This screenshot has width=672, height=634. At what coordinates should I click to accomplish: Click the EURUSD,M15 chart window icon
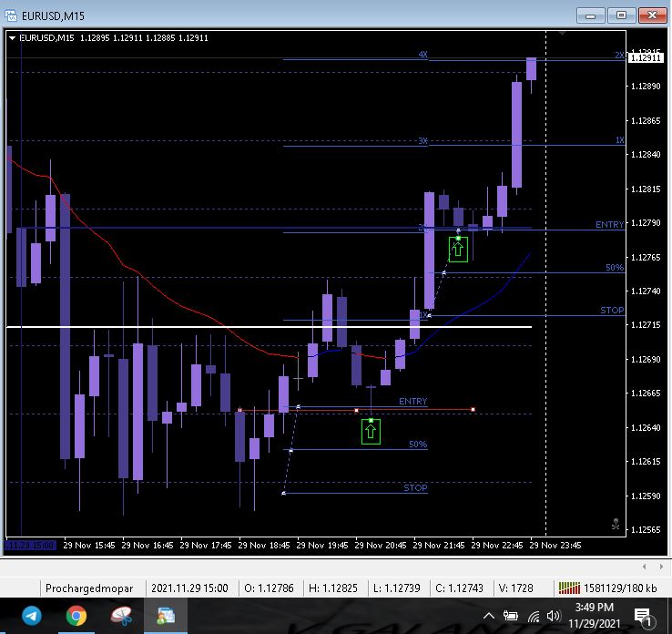pos(11,15)
